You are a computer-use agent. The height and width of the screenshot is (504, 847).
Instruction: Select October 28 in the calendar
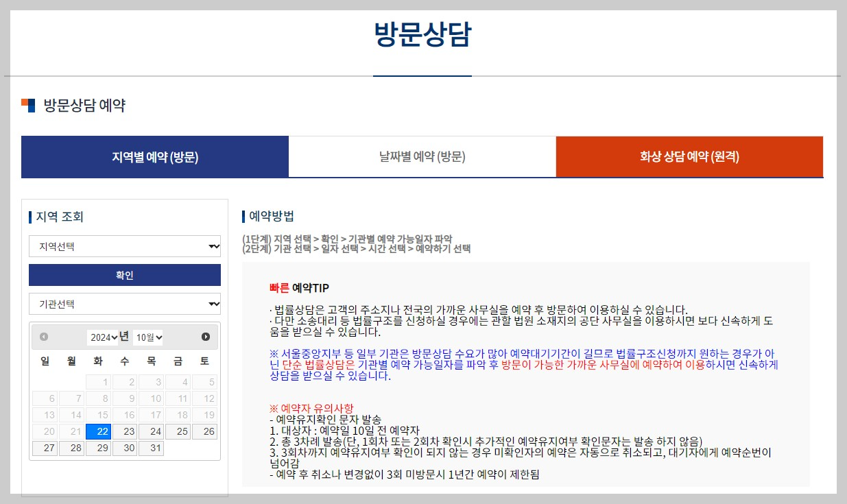pyautogui.click(x=71, y=448)
